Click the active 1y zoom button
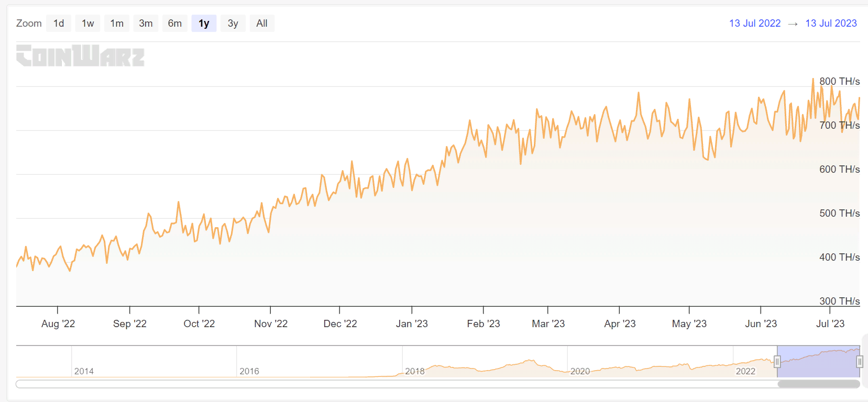 pyautogui.click(x=204, y=24)
